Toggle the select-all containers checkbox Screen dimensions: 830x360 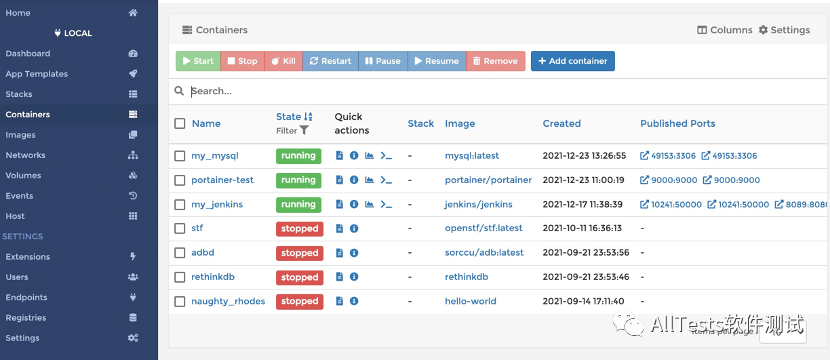[180, 123]
